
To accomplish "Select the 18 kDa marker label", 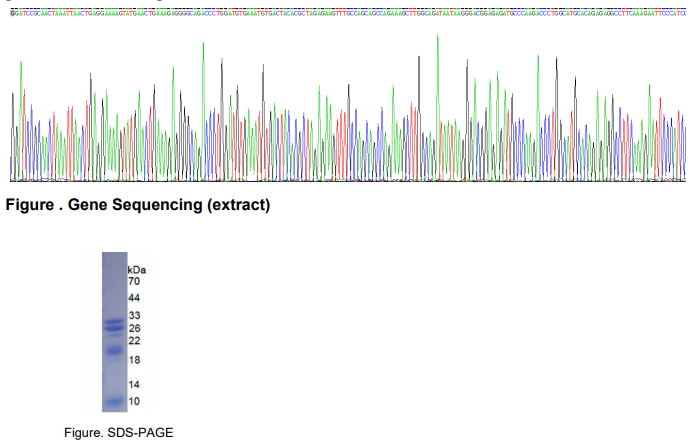I will point(134,359).
